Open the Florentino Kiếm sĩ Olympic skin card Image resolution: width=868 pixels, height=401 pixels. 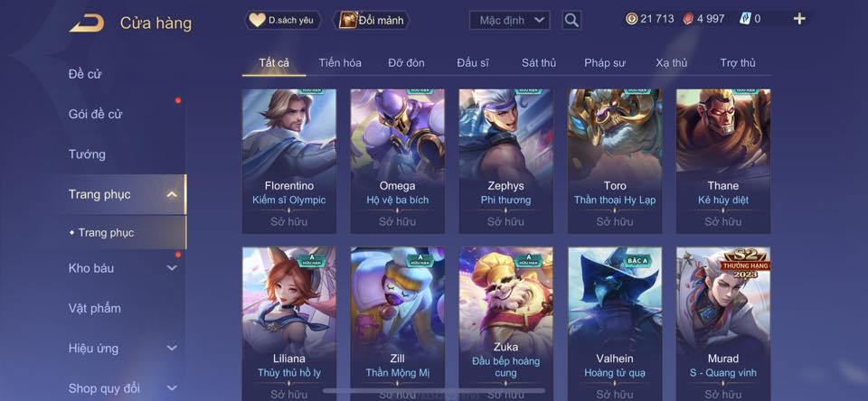tap(289, 161)
